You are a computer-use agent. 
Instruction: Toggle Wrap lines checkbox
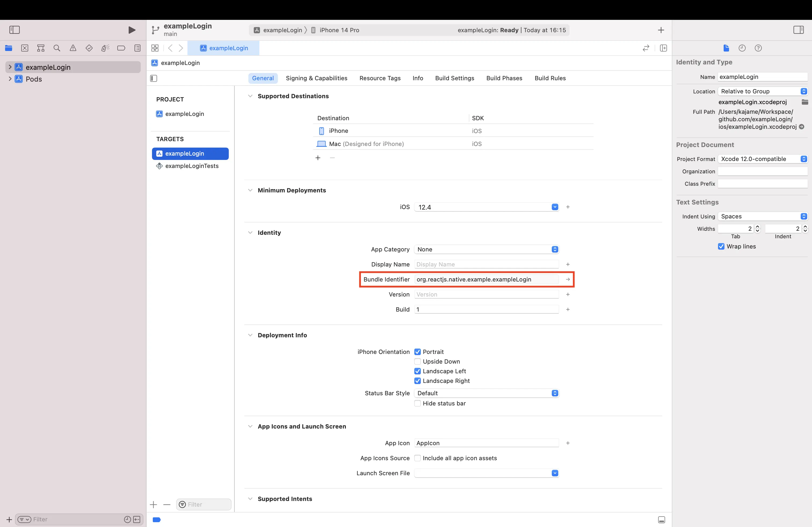click(x=721, y=246)
